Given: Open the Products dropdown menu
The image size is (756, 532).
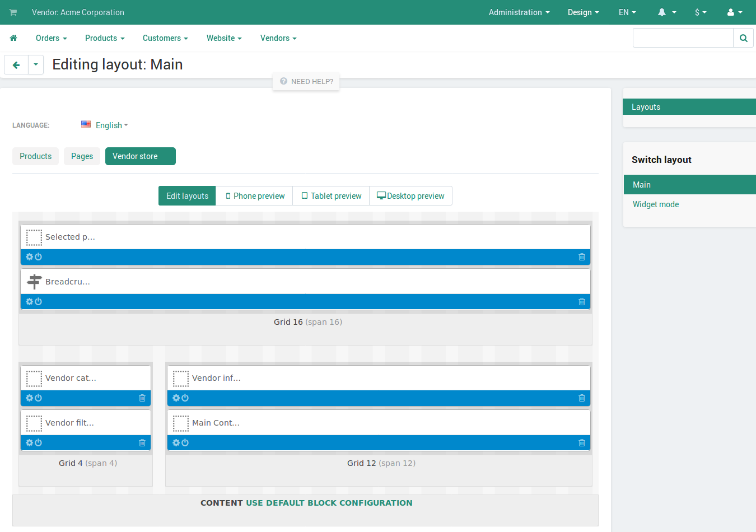Looking at the screenshot, I should click(x=105, y=38).
